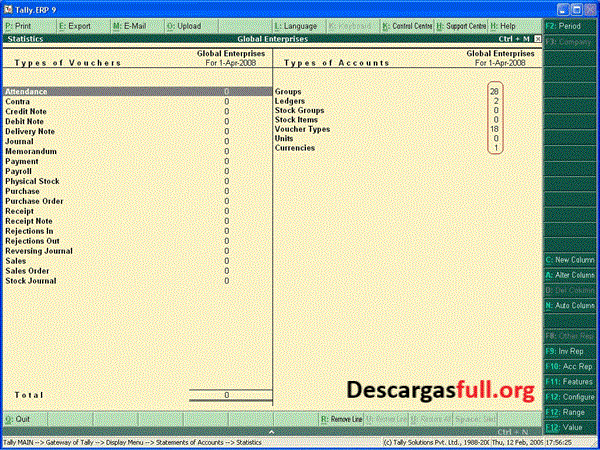
Task: Open the Export option
Action: click(x=83, y=26)
